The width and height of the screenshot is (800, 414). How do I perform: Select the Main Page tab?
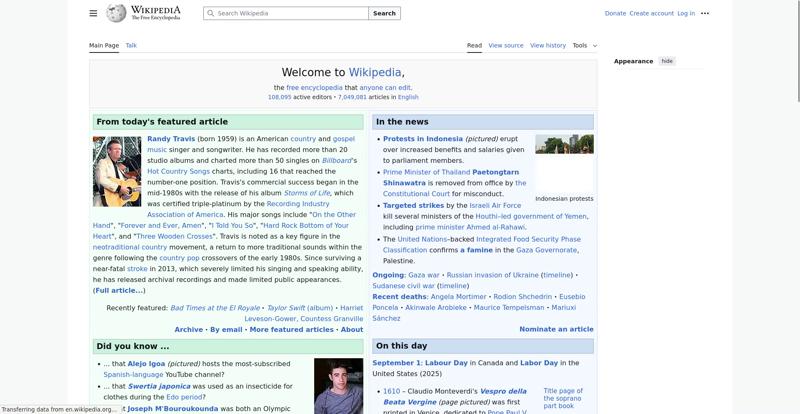pos(104,45)
